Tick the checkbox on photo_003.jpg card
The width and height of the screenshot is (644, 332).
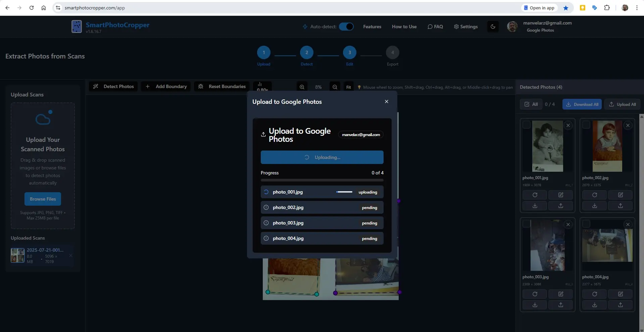[x=527, y=224]
